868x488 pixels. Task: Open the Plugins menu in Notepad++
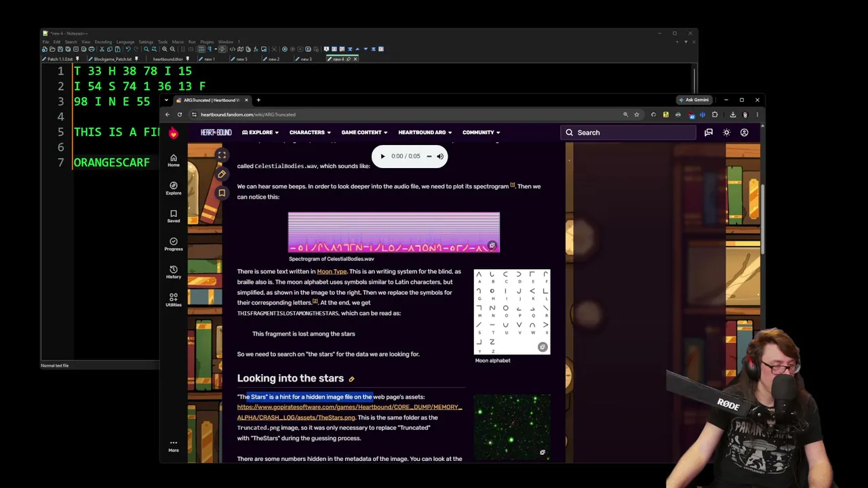click(x=207, y=42)
